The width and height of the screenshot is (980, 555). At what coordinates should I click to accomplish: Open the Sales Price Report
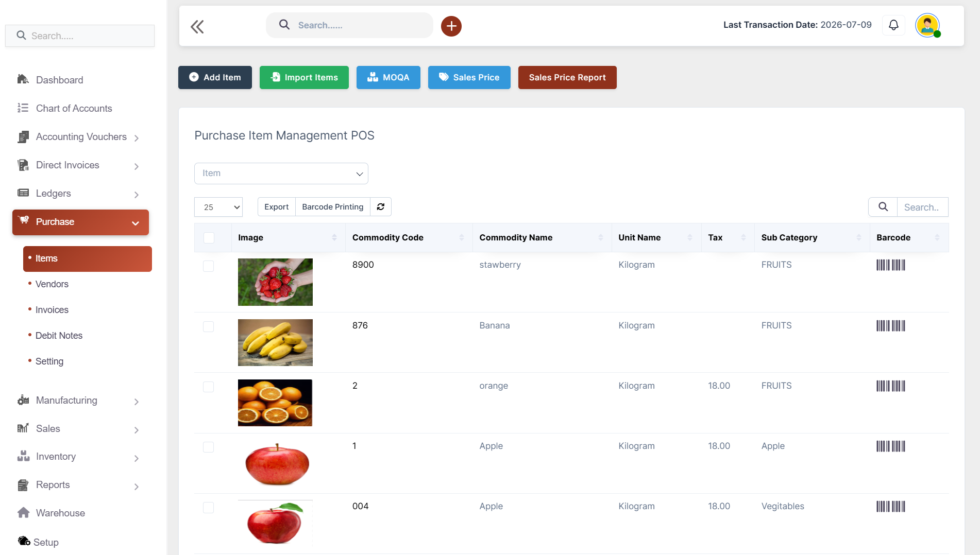567,77
